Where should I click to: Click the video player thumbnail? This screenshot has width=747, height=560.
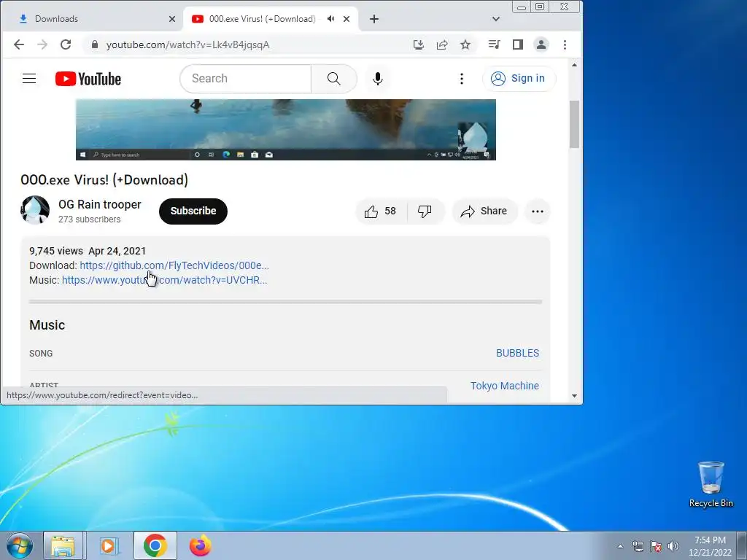[x=286, y=130]
